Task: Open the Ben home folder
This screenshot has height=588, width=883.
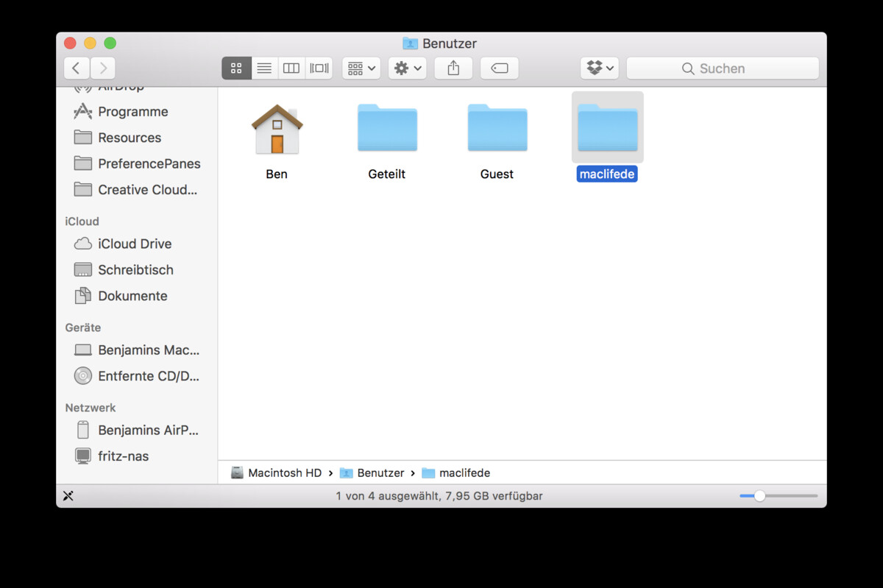Action: [x=276, y=129]
